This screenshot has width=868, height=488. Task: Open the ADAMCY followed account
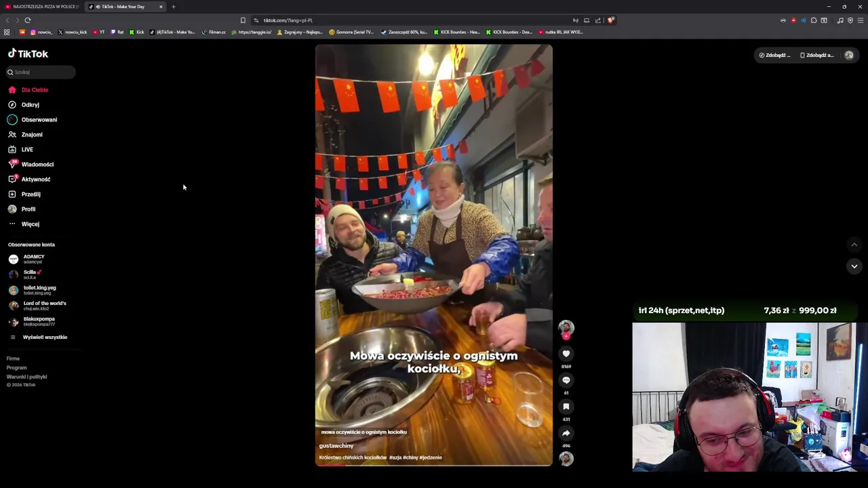(x=27, y=259)
